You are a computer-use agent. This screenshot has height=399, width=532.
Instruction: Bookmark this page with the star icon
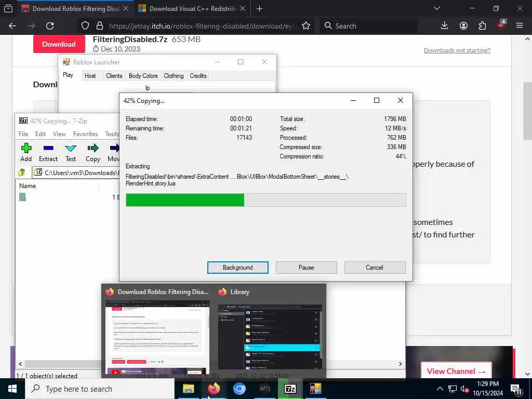(x=305, y=26)
